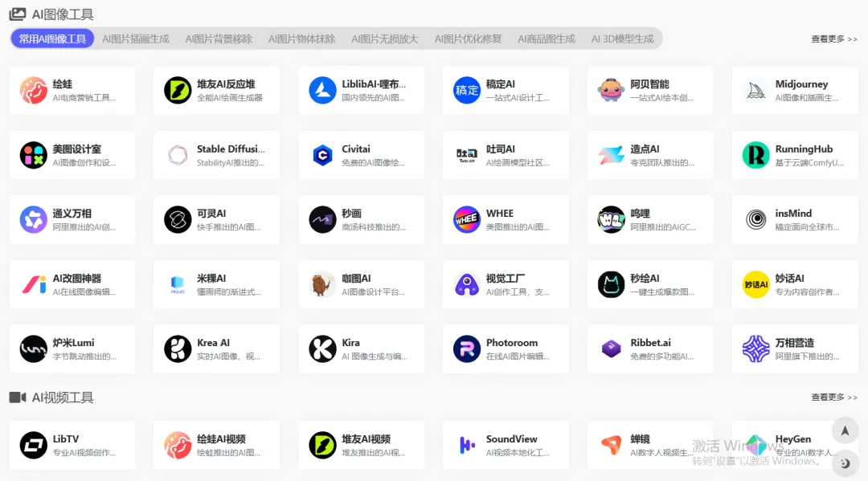Select the AI 3D模型生成 tab
The image size is (868, 481).
(x=622, y=39)
